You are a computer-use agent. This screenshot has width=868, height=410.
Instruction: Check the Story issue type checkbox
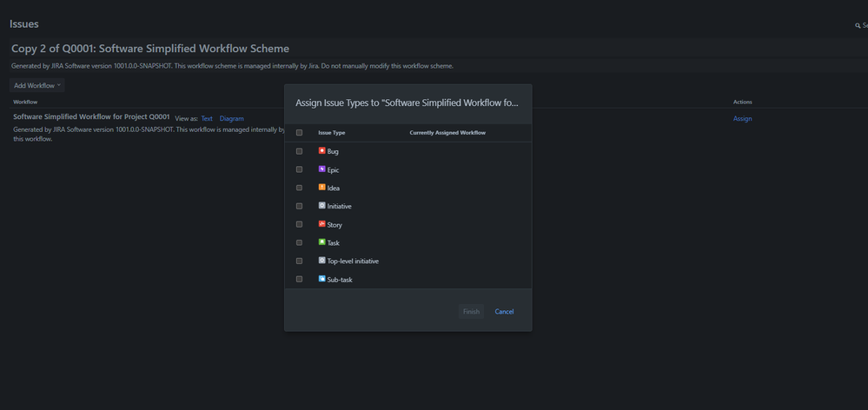pyautogui.click(x=299, y=224)
